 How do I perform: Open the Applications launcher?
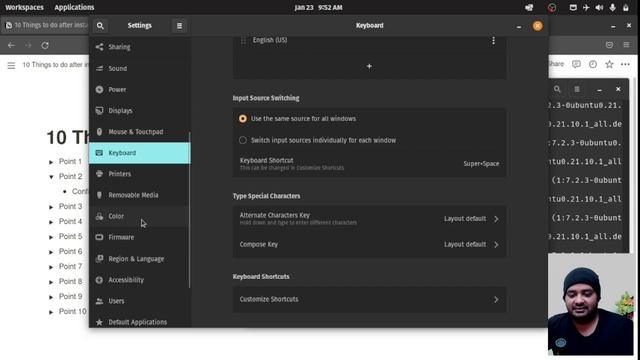(x=74, y=7)
